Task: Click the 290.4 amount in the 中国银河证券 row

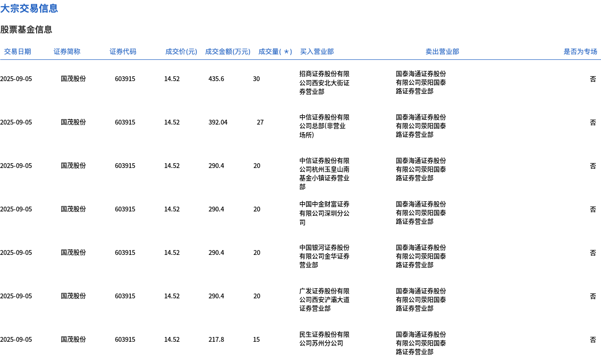Action: (x=216, y=252)
